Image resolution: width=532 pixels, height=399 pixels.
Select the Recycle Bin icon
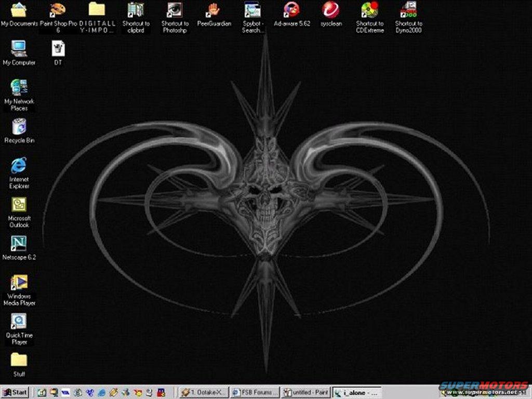click(x=19, y=127)
